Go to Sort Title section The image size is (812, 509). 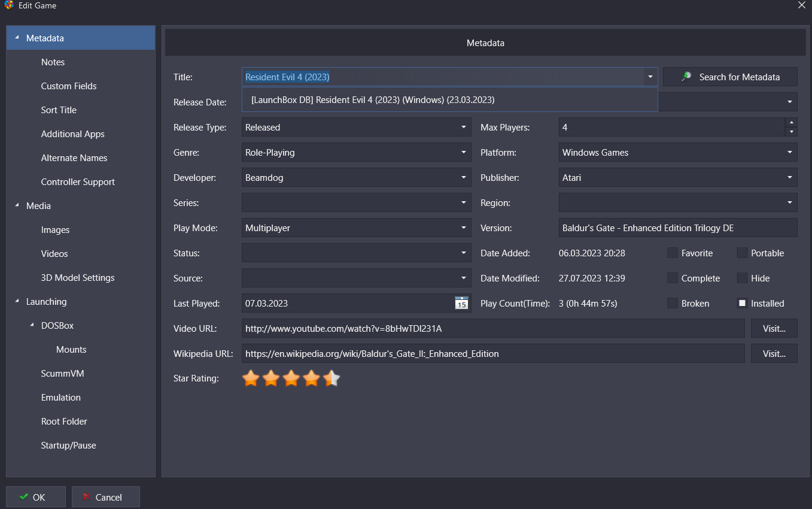[x=59, y=110]
